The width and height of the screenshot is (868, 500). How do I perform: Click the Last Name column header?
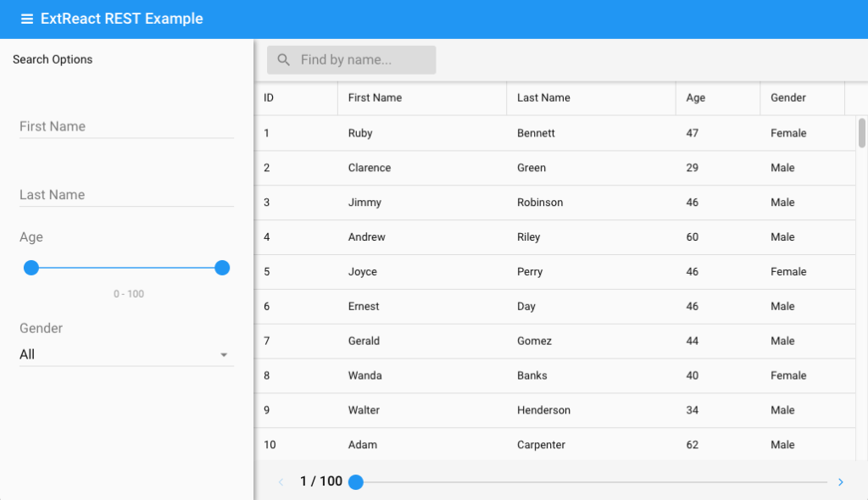click(x=591, y=98)
